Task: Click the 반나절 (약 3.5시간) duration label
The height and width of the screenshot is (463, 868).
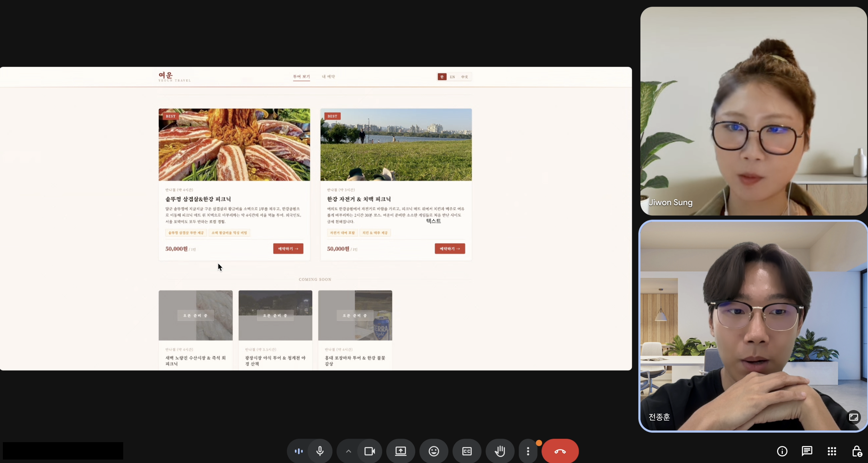Action: pyautogui.click(x=261, y=350)
